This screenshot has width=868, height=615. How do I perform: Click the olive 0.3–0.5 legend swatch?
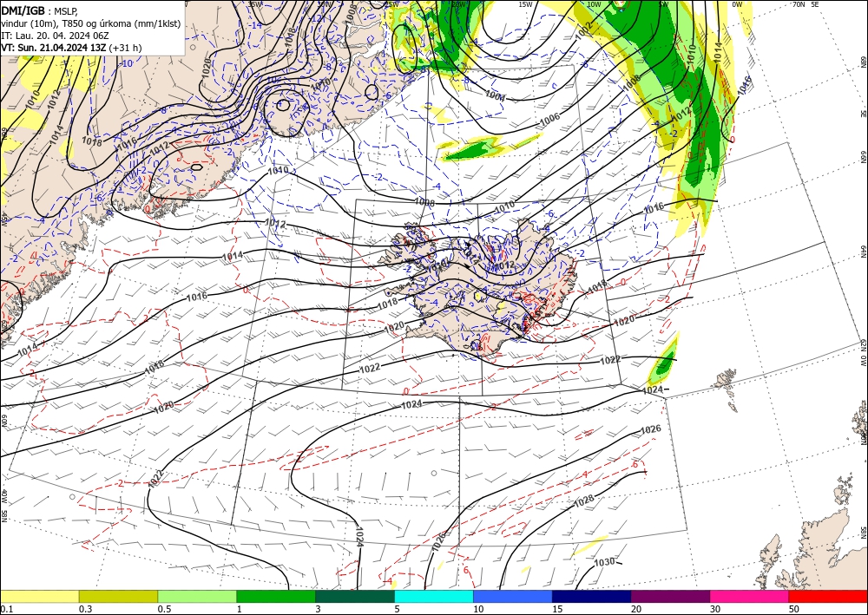pos(118,596)
